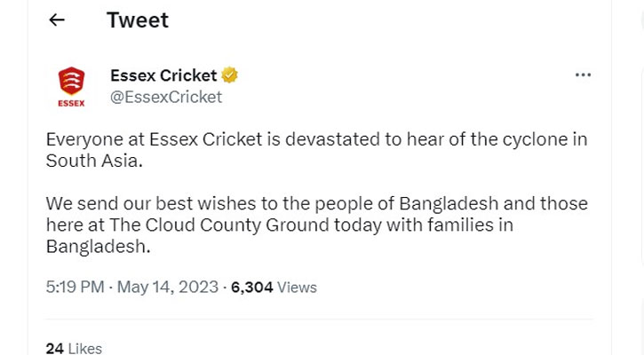Click the May 14, 2023 date
The image size is (644, 355).
(x=167, y=287)
